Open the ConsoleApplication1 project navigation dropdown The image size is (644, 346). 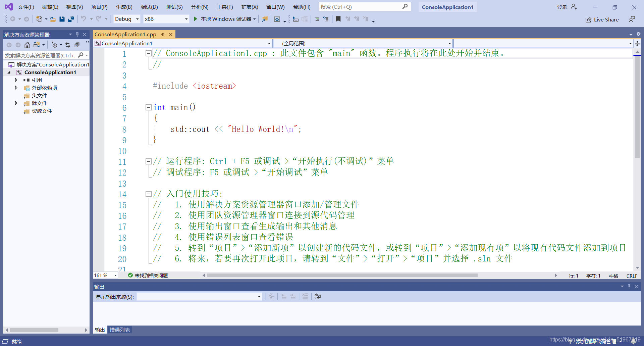(182, 43)
